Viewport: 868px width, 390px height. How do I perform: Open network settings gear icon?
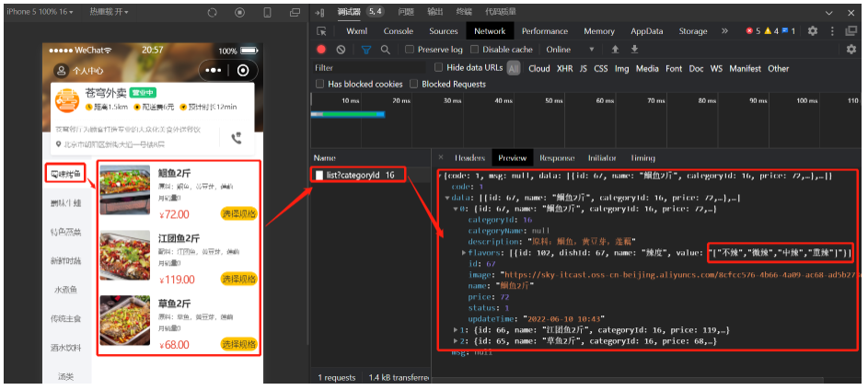851,50
